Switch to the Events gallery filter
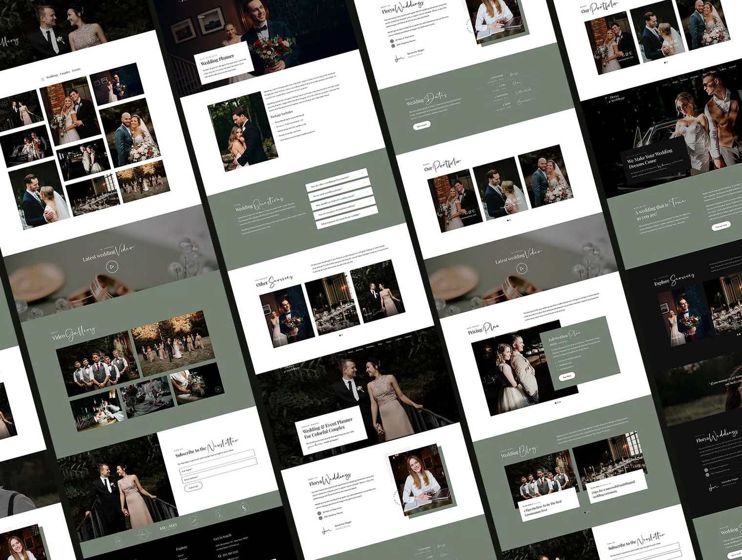The width and height of the screenshot is (742, 560). click(x=76, y=70)
